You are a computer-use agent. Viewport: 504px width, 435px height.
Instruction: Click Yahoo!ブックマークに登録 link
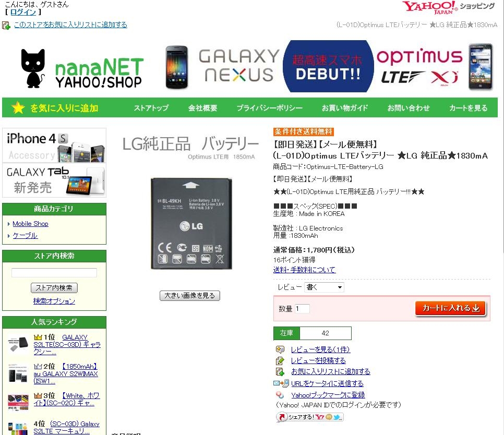pyautogui.click(x=328, y=395)
